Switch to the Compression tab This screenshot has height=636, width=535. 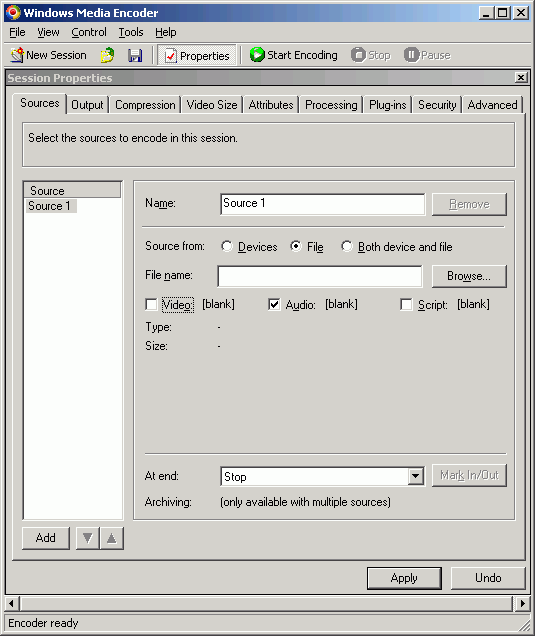pos(145,105)
